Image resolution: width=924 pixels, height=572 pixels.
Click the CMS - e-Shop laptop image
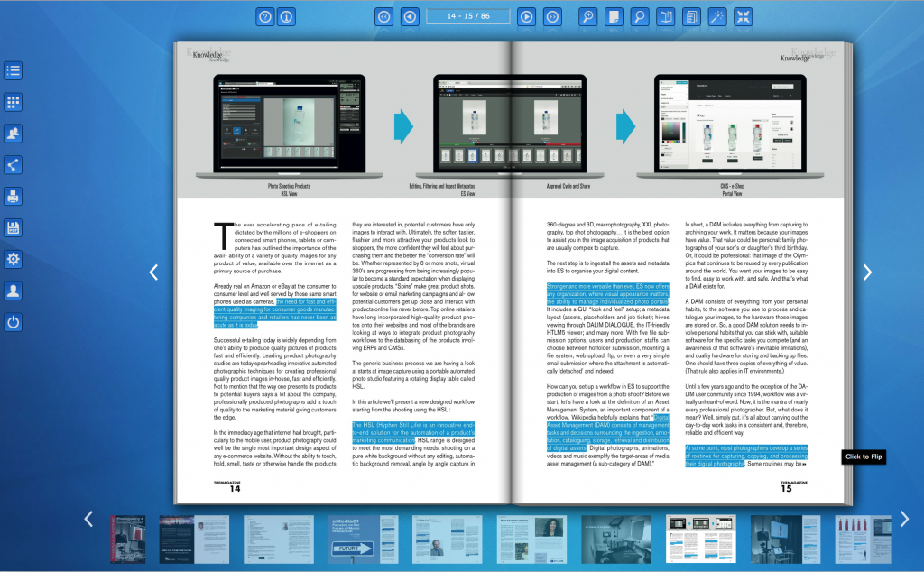[730, 125]
